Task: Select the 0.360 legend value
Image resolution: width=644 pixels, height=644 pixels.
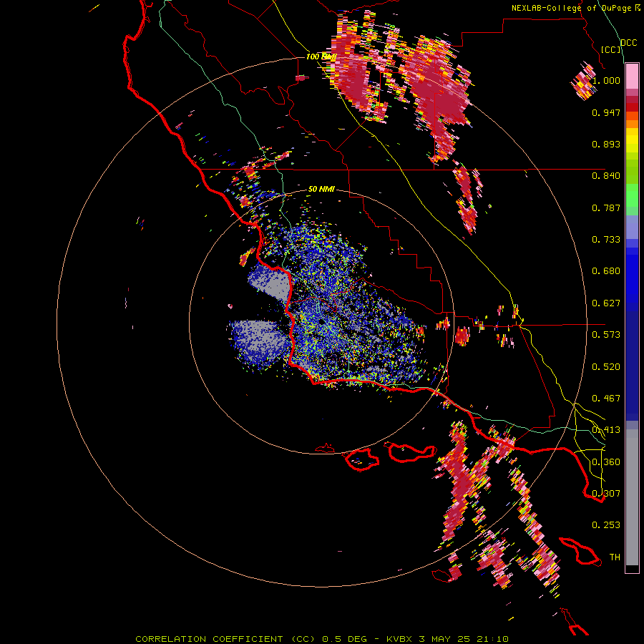Action: coord(606,462)
